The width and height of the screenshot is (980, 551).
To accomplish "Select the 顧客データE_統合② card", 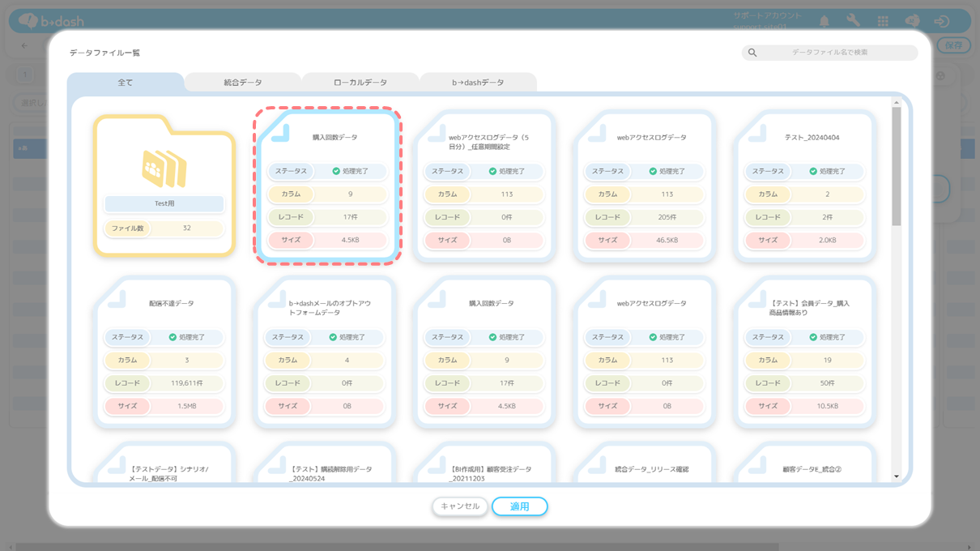I will [806, 463].
